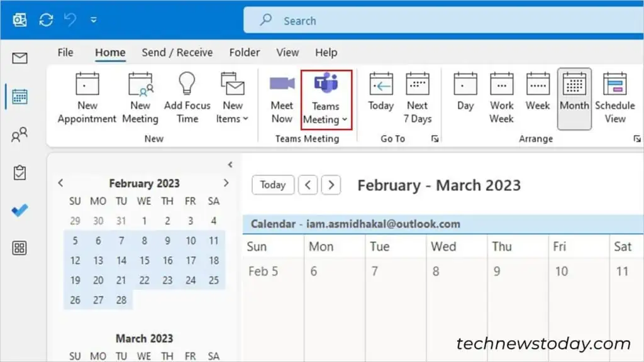Create a New Appointment

pos(86,97)
